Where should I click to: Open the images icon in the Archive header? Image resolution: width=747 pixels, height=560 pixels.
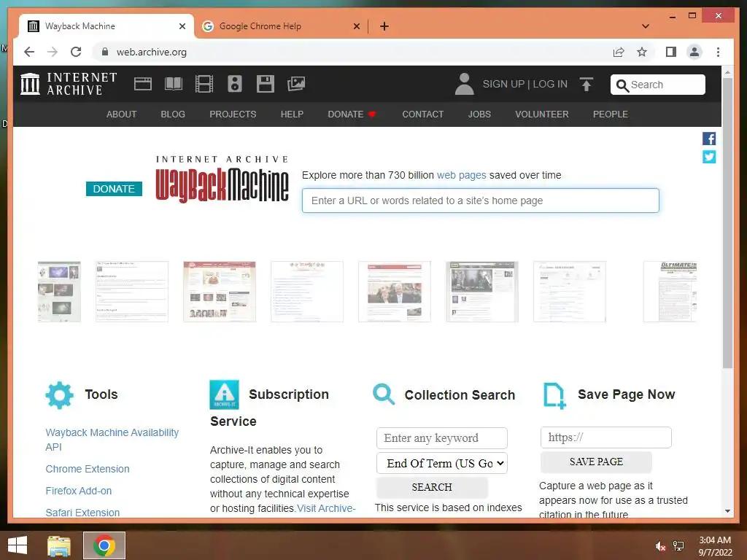pos(296,84)
